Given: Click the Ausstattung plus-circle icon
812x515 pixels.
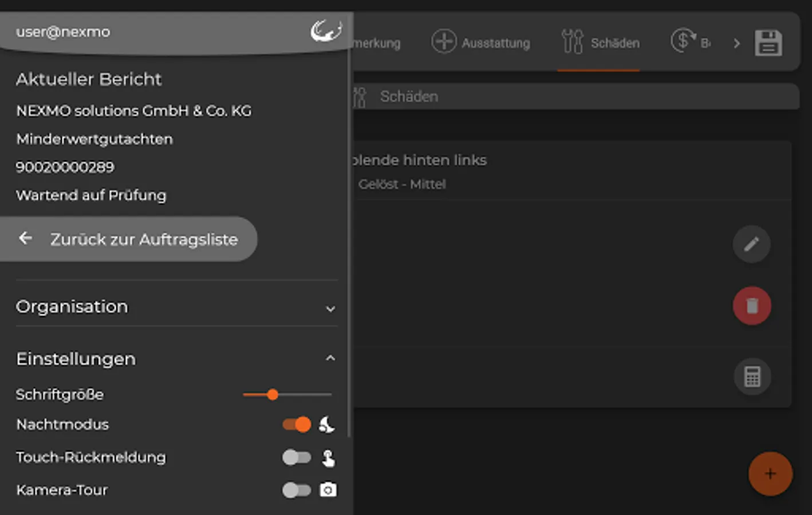Looking at the screenshot, I should (444, 41).
